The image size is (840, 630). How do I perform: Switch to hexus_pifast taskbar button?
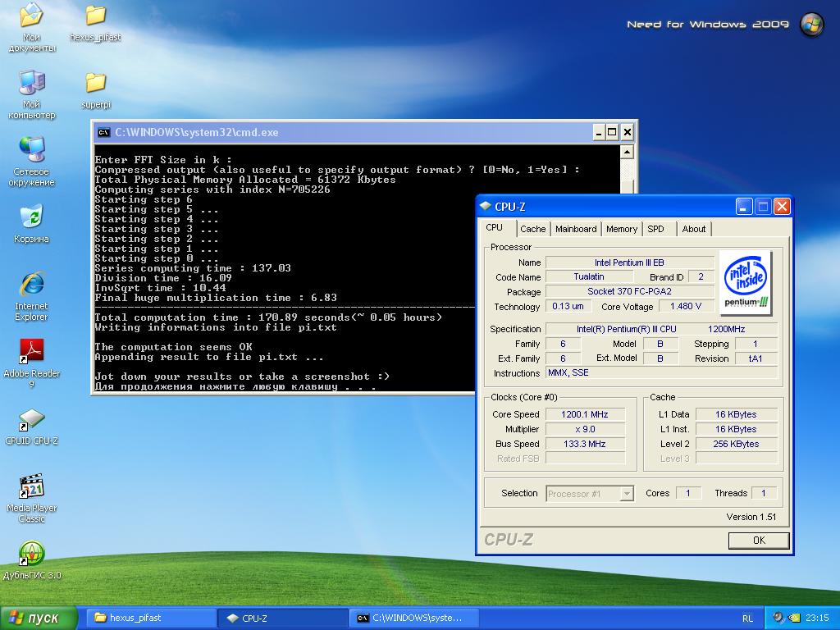click(x=152, y=618)
